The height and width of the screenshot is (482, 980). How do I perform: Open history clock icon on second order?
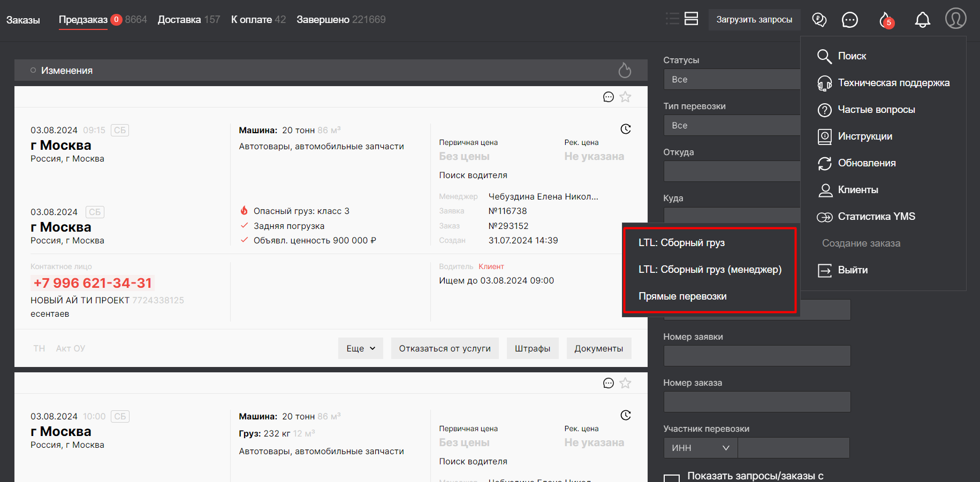pyautogui.click(x=626, y=415)
